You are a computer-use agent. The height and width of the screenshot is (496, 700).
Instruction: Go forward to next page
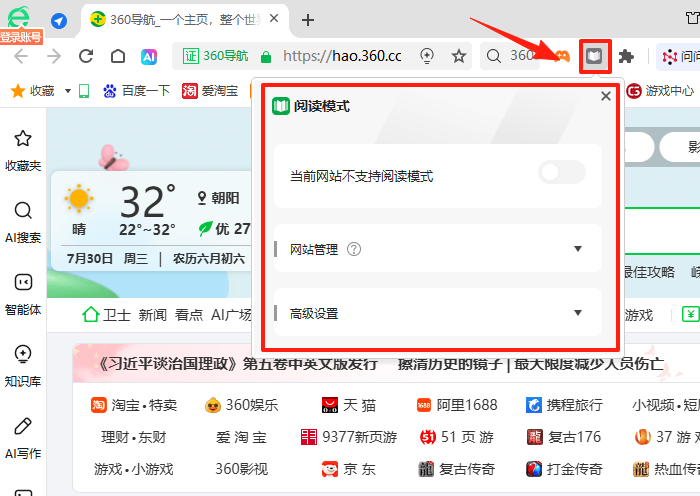point(54,56)
